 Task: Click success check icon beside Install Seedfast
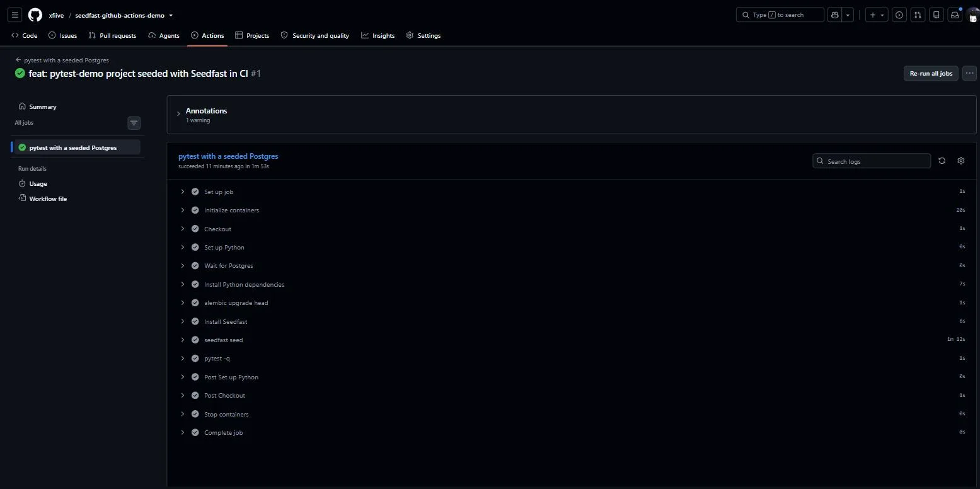coord(195,321)
